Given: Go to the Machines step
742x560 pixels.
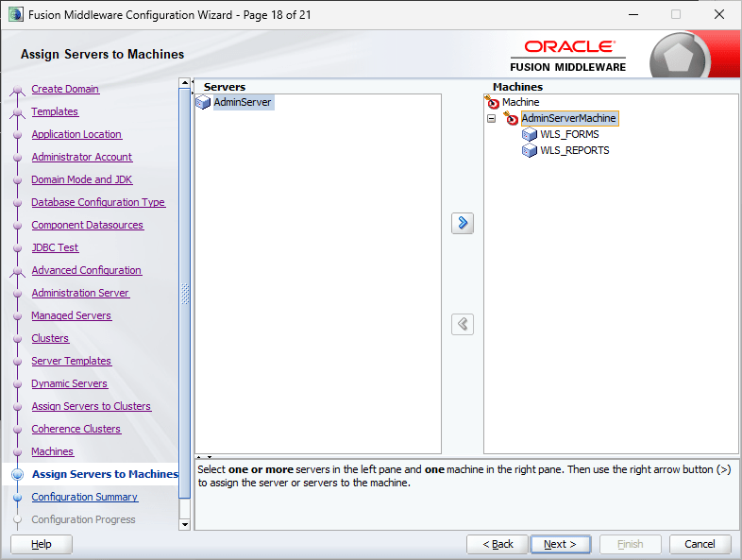Looking at the screenshot, I should coord(53,452).
